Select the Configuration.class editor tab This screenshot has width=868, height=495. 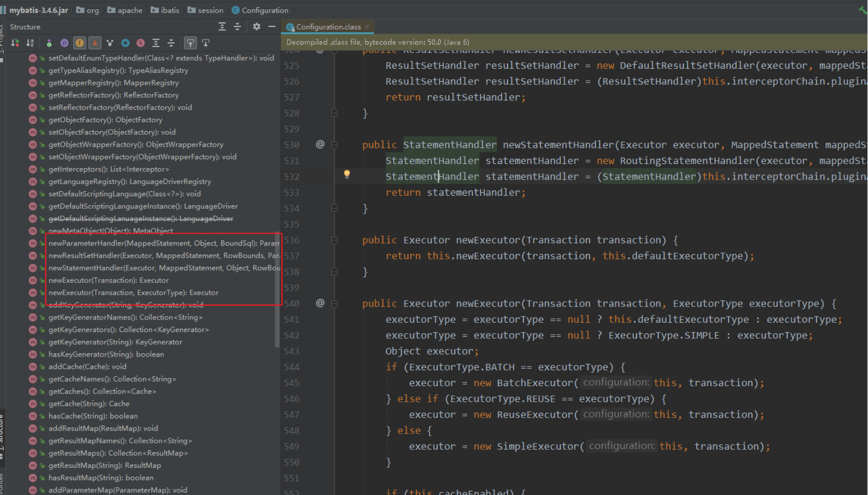[328, 27]
